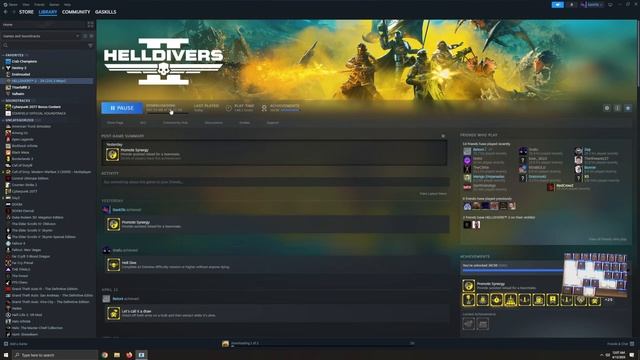Open the View menu

tap(26, 4)
